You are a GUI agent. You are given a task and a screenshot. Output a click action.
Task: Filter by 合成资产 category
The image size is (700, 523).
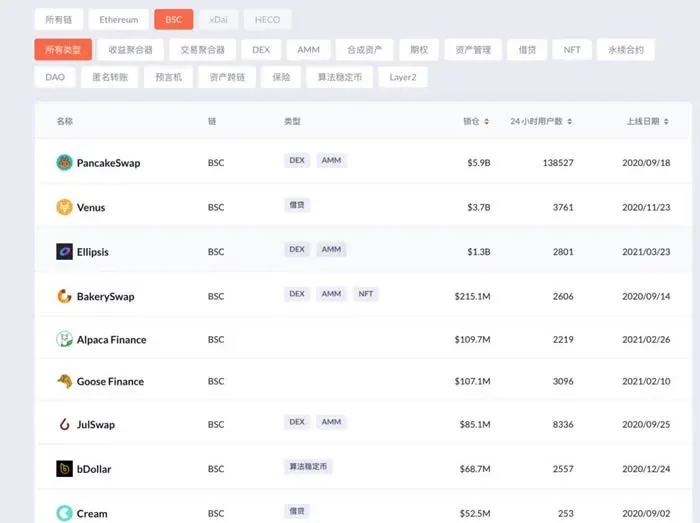click(364, 50)
